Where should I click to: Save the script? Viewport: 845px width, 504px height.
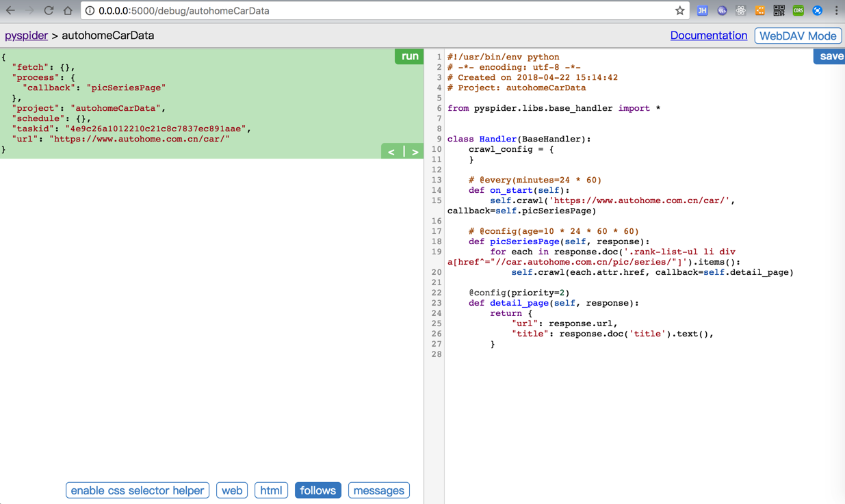830,56
